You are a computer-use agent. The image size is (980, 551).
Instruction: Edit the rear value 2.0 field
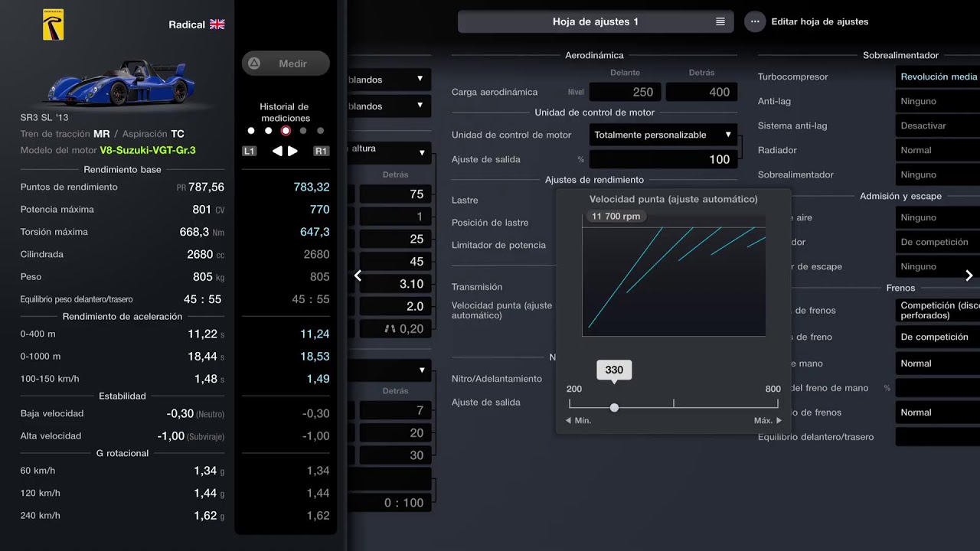click(396, 306)
